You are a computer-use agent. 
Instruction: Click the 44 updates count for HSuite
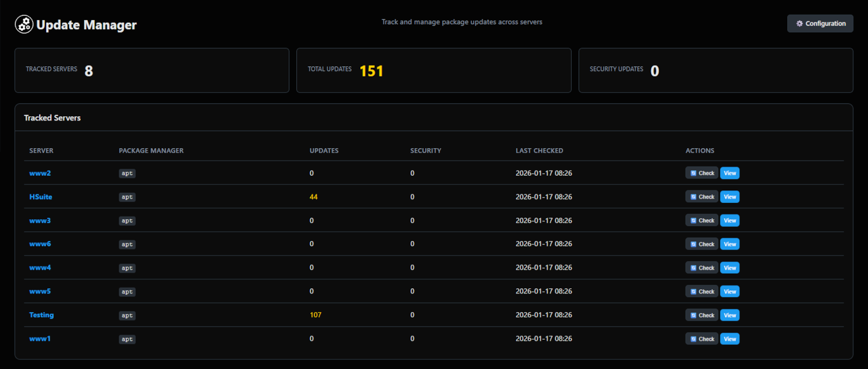(x=314, y=197)
